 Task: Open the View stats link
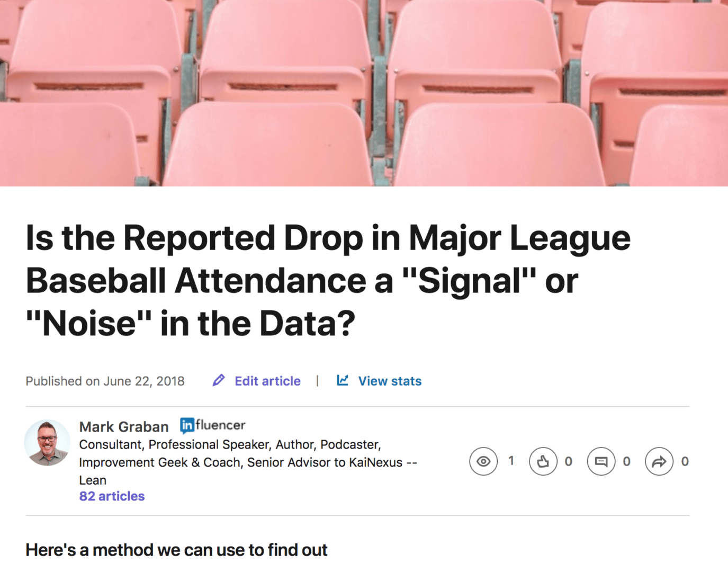point(390,381)
